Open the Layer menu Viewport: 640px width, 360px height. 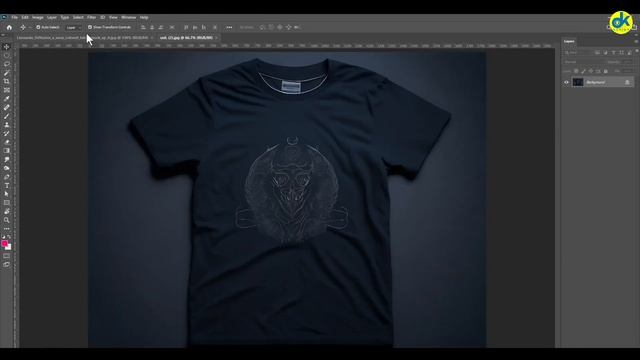point(52,18)
